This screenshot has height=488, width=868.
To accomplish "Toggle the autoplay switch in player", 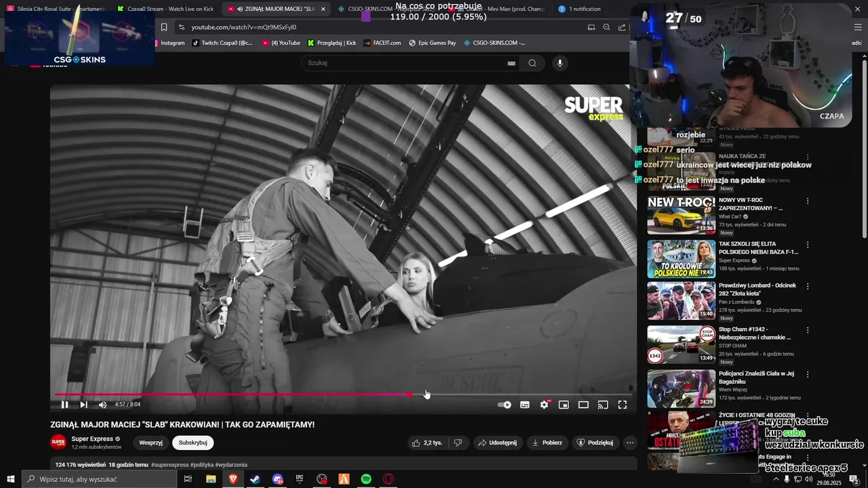I will tap(505, 405).
